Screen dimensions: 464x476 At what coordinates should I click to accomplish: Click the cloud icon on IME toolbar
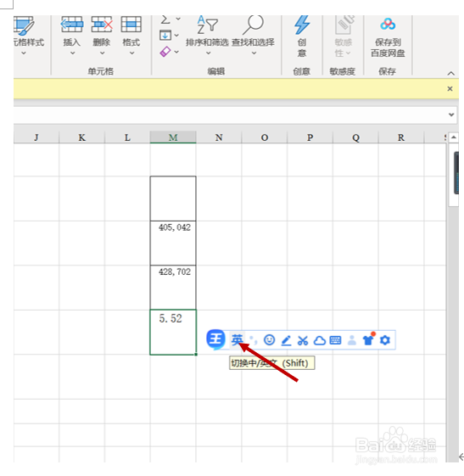click(319, 341)
